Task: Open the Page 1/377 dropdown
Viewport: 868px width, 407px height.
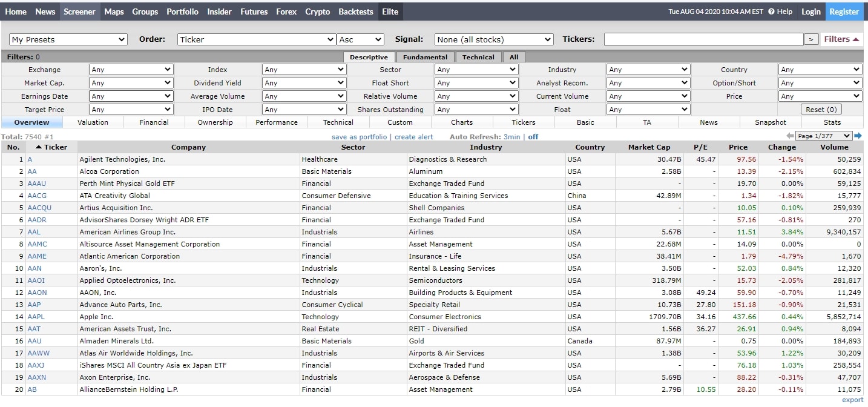Action: (824, 136)
